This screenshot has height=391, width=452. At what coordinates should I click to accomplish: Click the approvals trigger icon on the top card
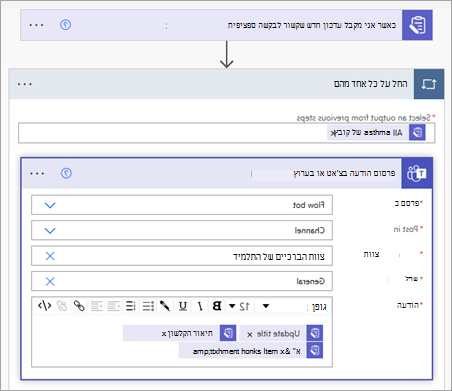pos(417,25)
